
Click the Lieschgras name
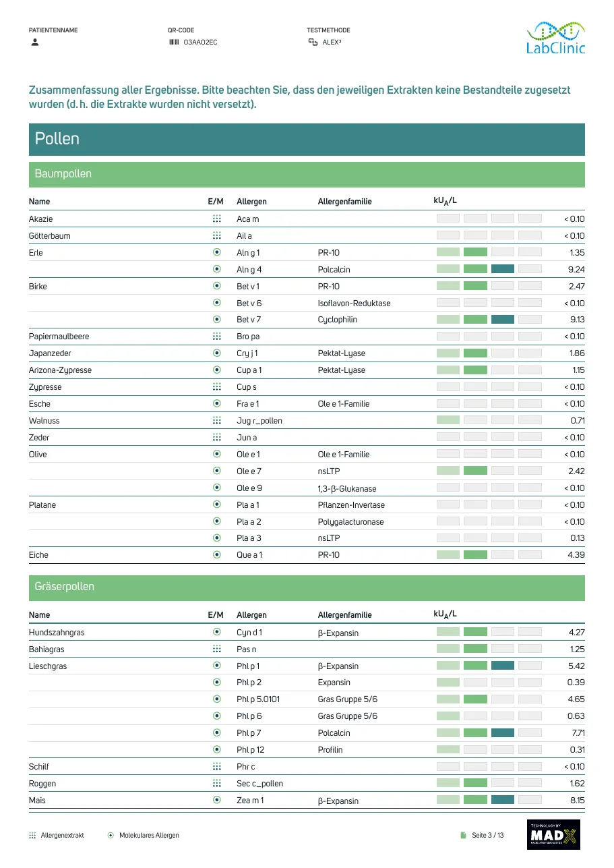[48, 666]
